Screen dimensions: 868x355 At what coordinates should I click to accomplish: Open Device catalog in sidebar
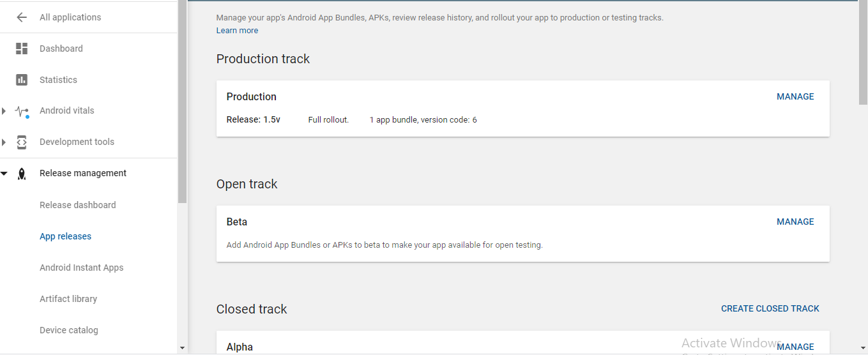pyautogui.click(x=69, y=330)
